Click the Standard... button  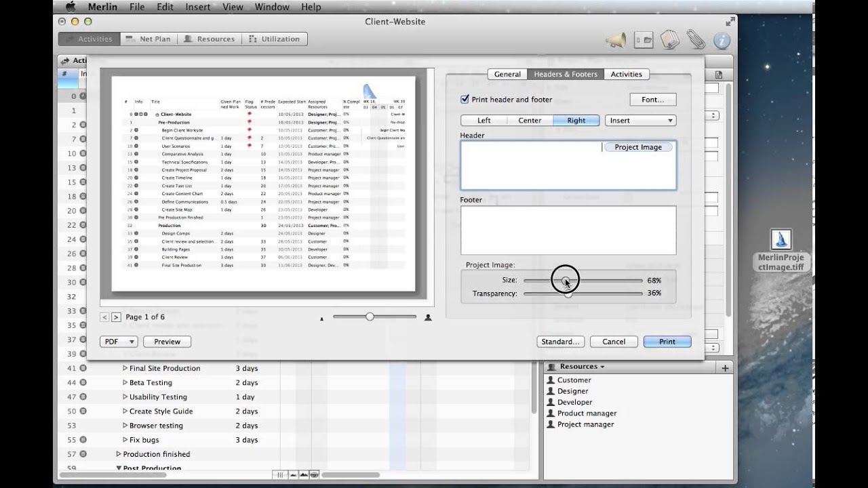pyautogui.click(x=561, y=342)
